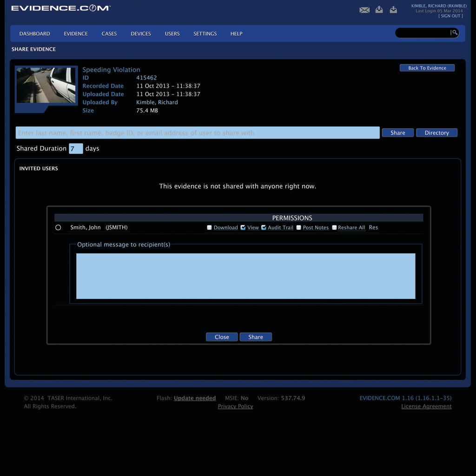Enable the Download permission checkbox
Viewport: 476px width, 476px height.
coord(209,228)
